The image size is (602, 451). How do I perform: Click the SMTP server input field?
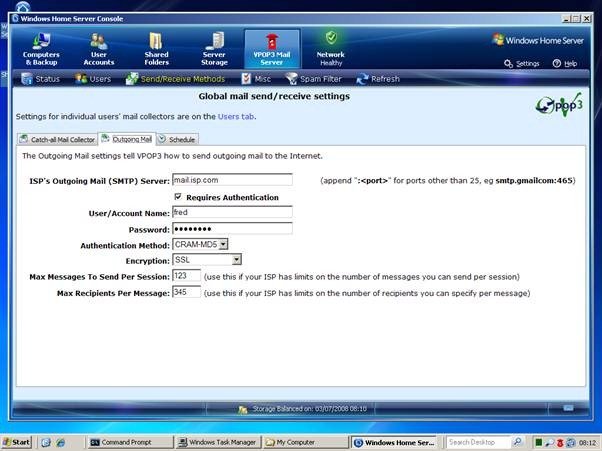[231, 180]
